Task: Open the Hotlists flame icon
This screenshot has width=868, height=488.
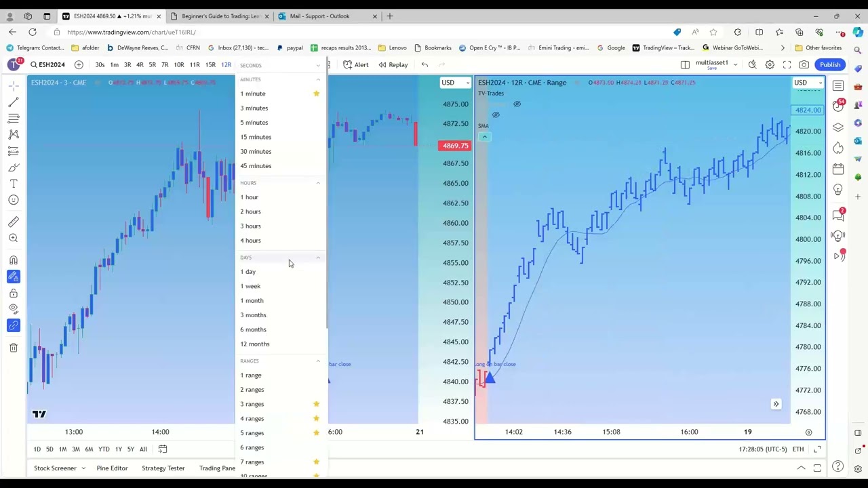Action: point(838,148)
